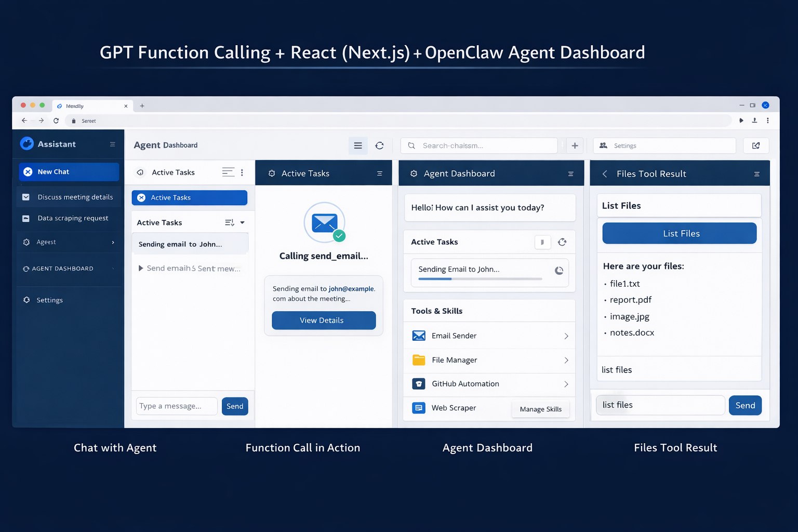The width and height of the screenshot is (798, 532).
Task: Select file1.txt in the files list
Action: coord(625,284)
